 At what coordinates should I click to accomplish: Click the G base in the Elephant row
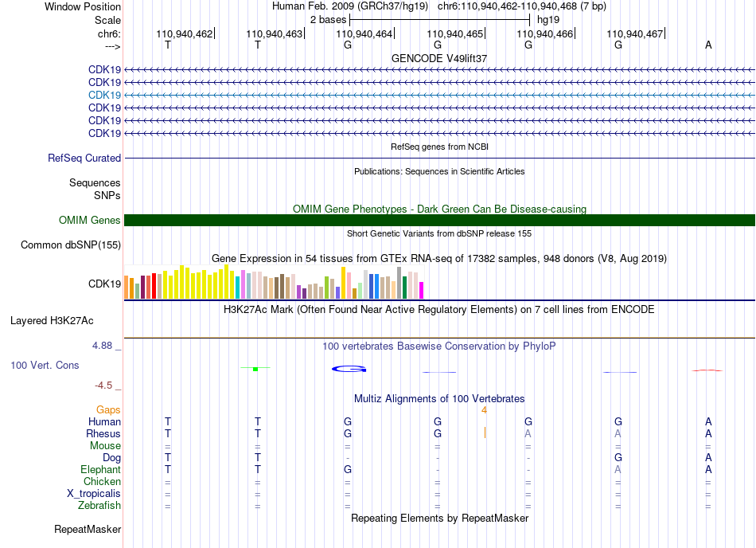pyautogui.click(x=348, y=469)
